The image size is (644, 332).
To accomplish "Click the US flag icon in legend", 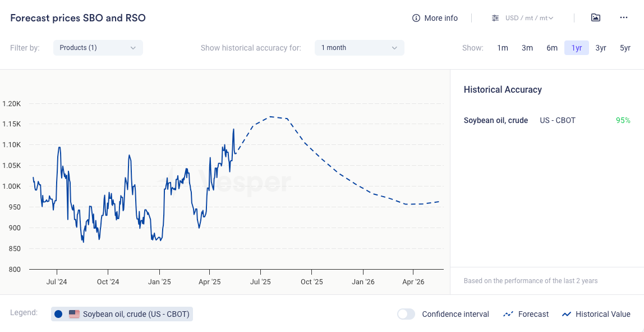I will pos(74,314).
